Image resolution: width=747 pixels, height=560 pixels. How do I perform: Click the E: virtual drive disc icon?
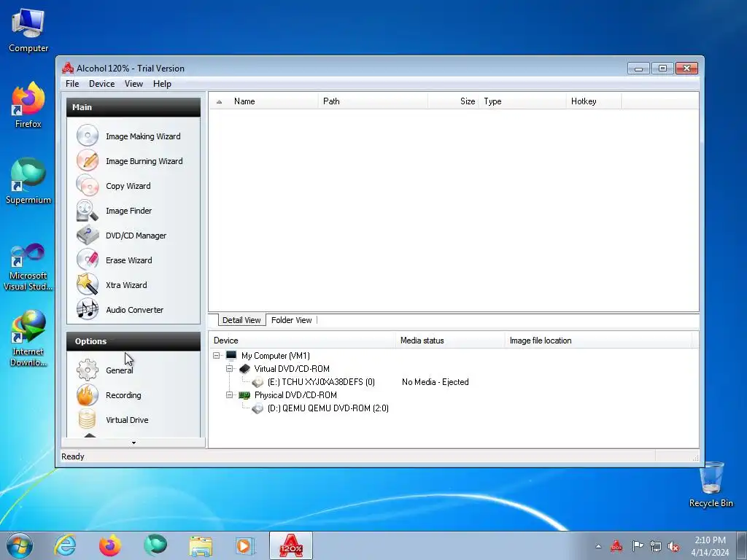(x=258, y=382)
